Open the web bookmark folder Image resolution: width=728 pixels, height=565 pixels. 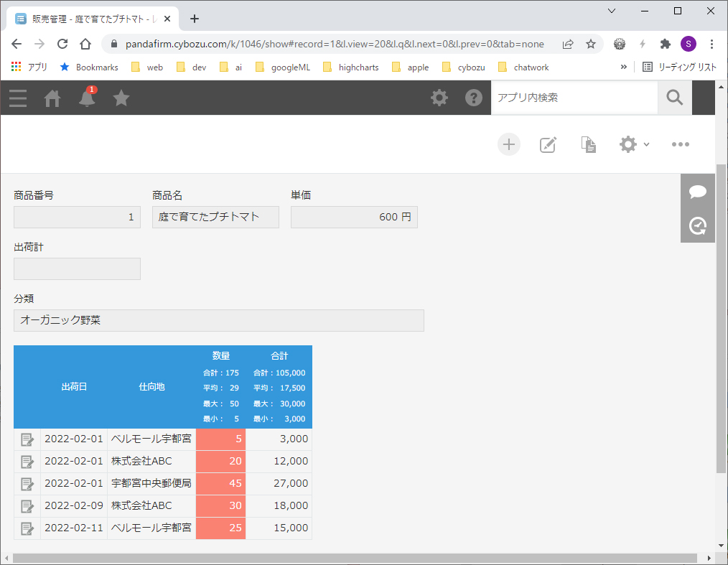coord(147,67)
